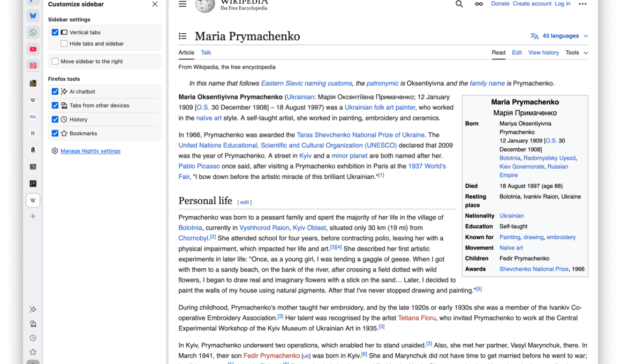Screen dimensions: 621x364
Task: Open synced tabs tool in bottom sidebar strip
Action: tap(33, 324)
